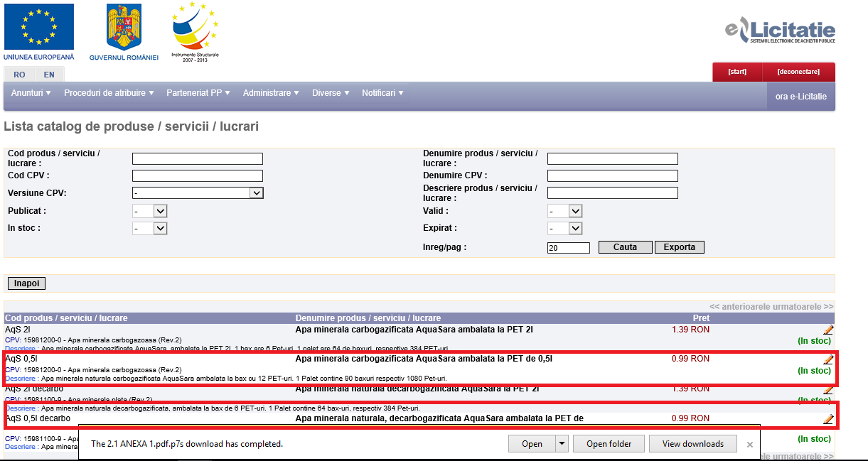
Task: Edit the AqS 0,5l decarbo product entry
Action: [828, 419]
